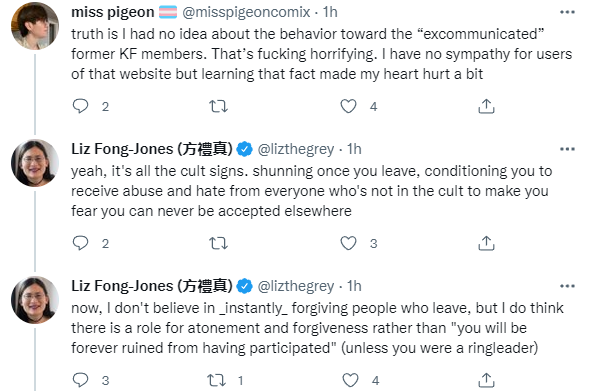Image resolution: width=592 pixels, height=391 pixels.
Task: Like miss pigeon's tweet about KF members
Action: click(348, 106)
